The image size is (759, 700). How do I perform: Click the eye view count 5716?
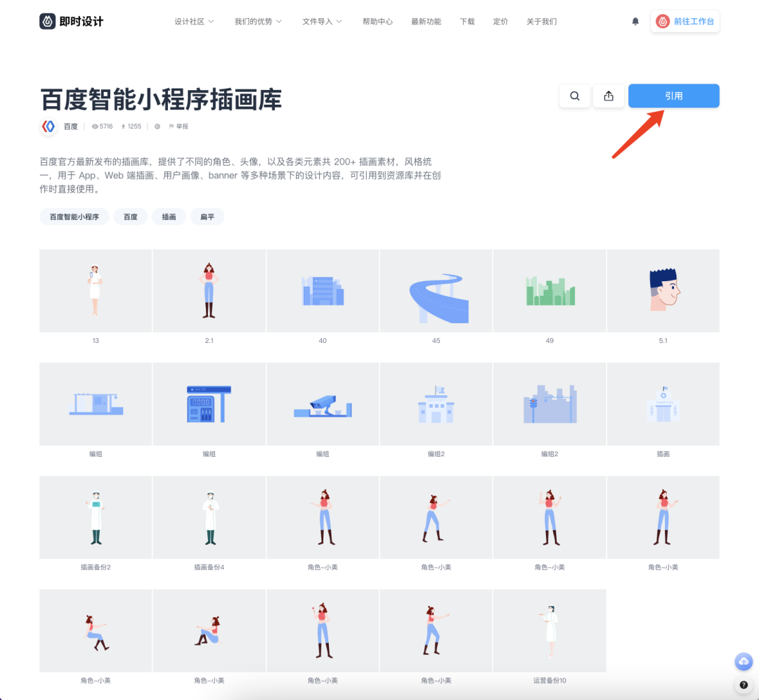pyautogui.click(x=102, y=127)
